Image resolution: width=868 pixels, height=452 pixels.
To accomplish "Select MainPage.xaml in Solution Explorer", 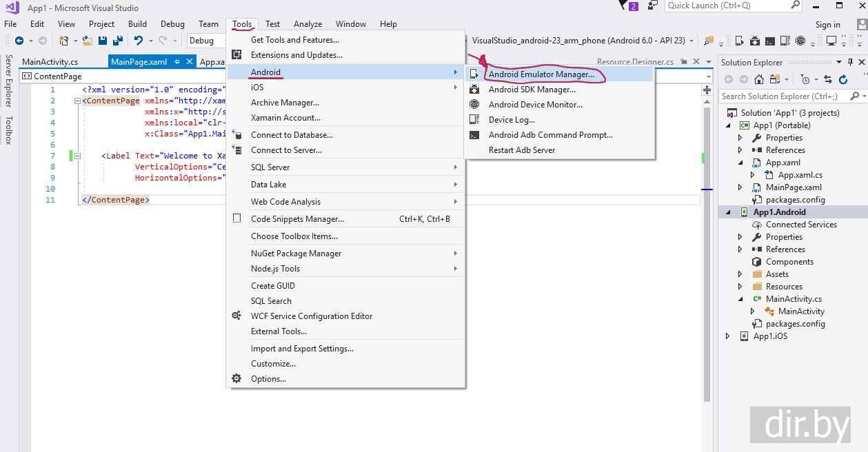I will [x=794, y=187].
